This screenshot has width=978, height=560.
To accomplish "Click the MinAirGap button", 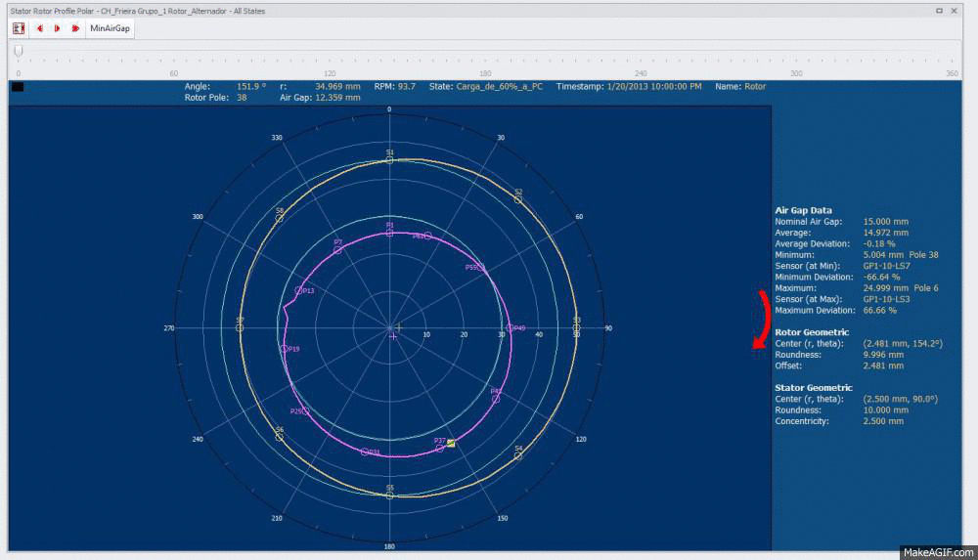I will click(110, 28).
